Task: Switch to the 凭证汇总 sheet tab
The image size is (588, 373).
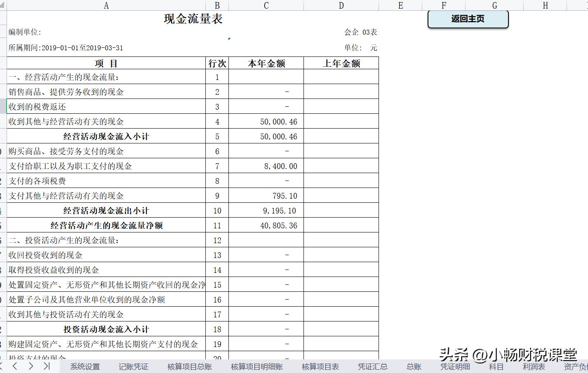Action: click(372, 366)
